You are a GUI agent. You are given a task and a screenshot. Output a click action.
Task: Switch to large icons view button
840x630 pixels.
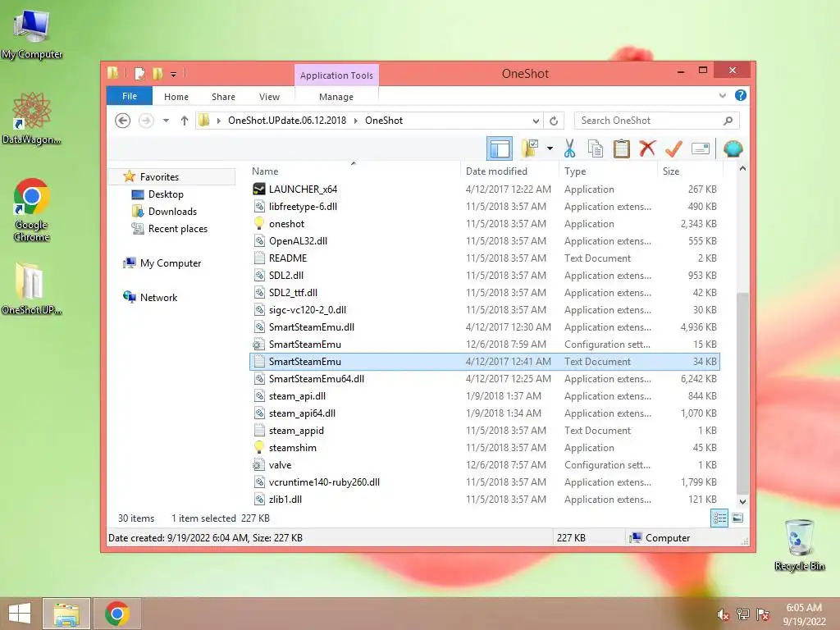click(x=737, y=518)
